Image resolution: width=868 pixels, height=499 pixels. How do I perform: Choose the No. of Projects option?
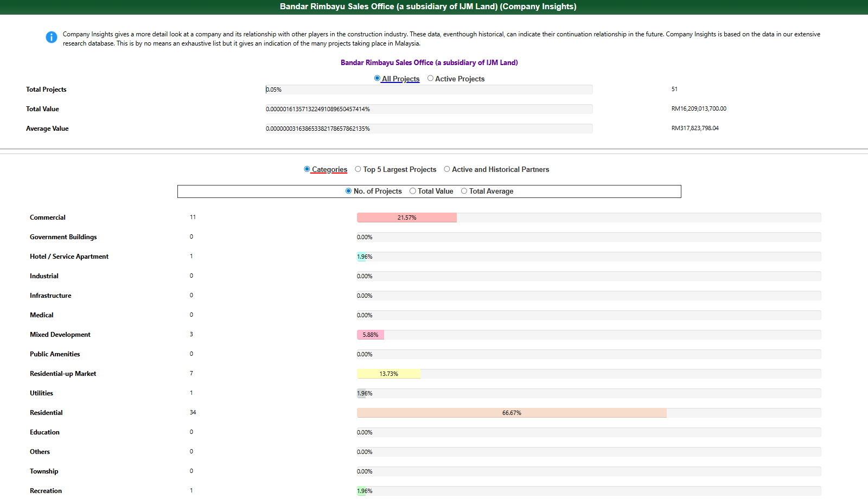tap(348, 191)
